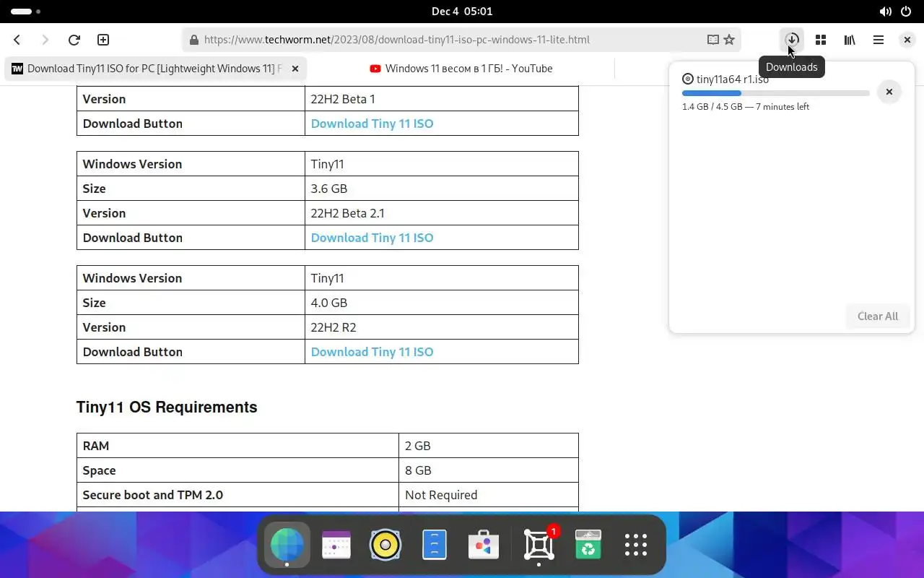Go forward with the forward arrow
The width and height of the screenshot is (924, 578).
pos(45,40)
